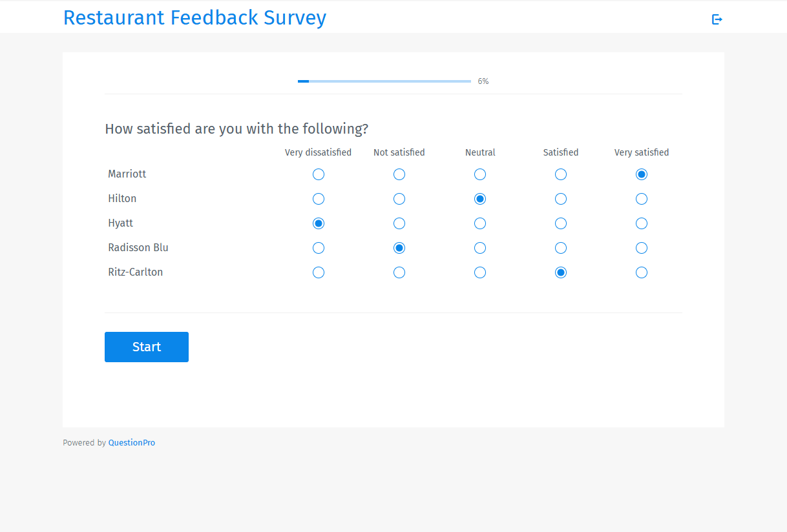Image resolution: width=787 pixels, height=532 pixels.
Task: Click the survey progress bar showing 6%
Action: [x=384, y=81]
